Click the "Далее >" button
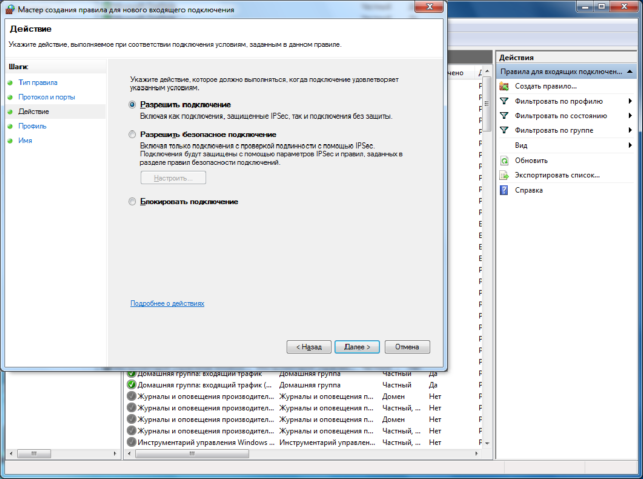Screen dimensions: 643x479 (357, 347)
